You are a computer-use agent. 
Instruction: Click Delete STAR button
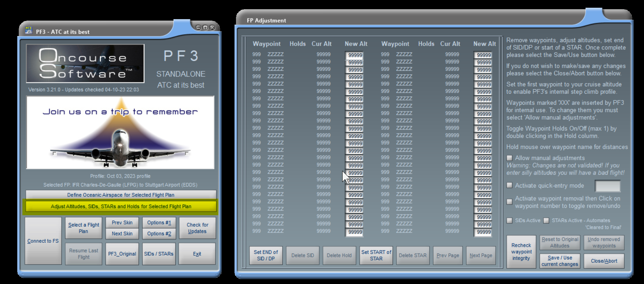(x=413, y=255)
